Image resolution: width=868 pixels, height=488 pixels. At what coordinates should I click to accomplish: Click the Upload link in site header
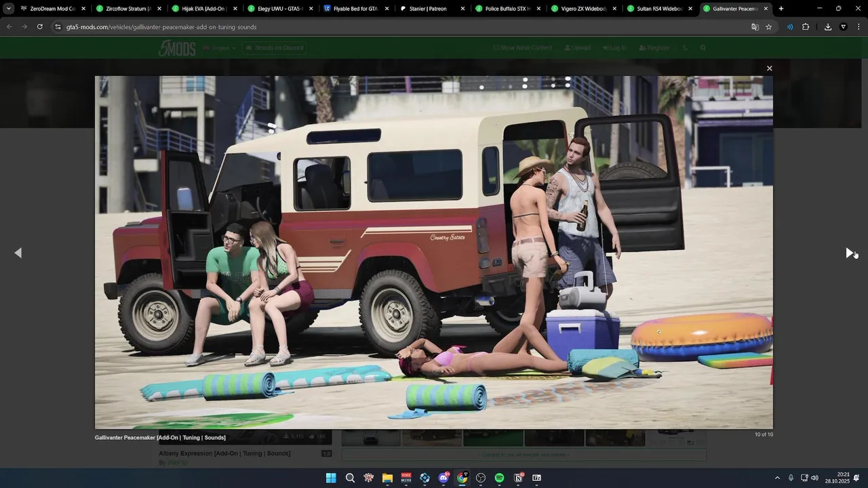click(577, 48)
